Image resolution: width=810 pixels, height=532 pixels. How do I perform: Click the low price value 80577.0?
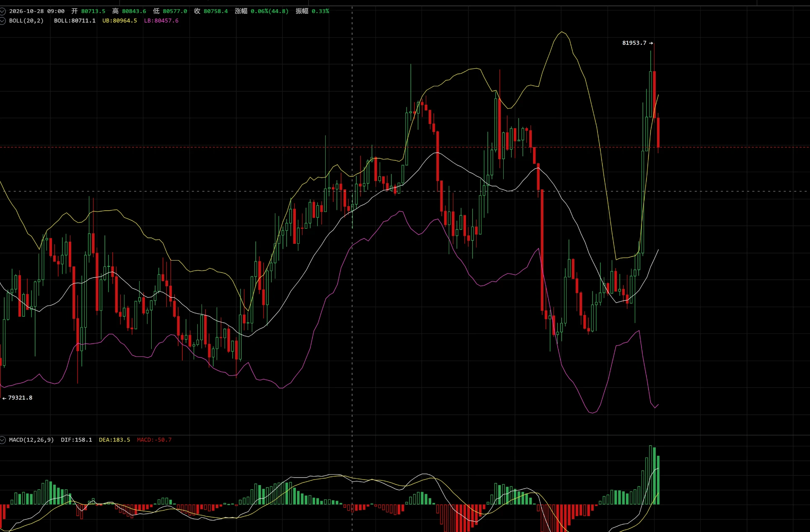175,11
